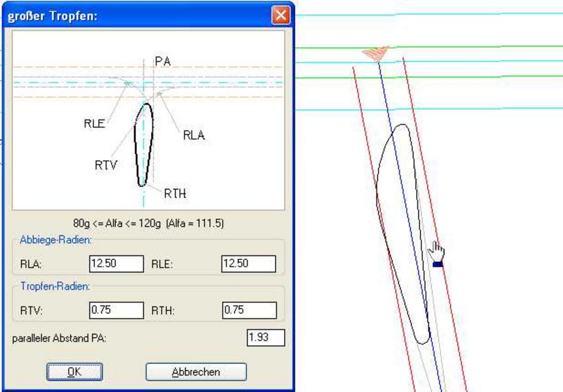
Task: Click the paralleler Abstand PA field
Action: coord(266,338)
